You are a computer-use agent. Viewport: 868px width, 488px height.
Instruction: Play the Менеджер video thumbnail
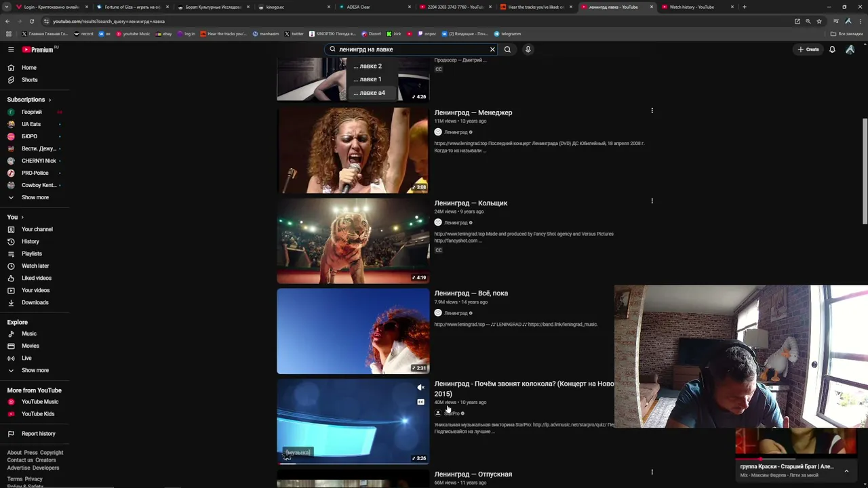pyautogui.click(x=353, y=150)
